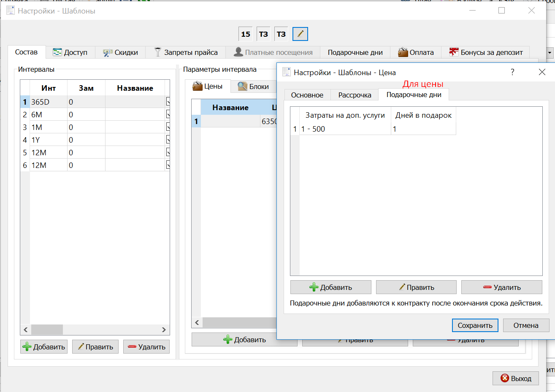The width and height of the screenshot is (555, 392).
Task: Click left arrow of prices table scrollbar
Action: [197, 322]
